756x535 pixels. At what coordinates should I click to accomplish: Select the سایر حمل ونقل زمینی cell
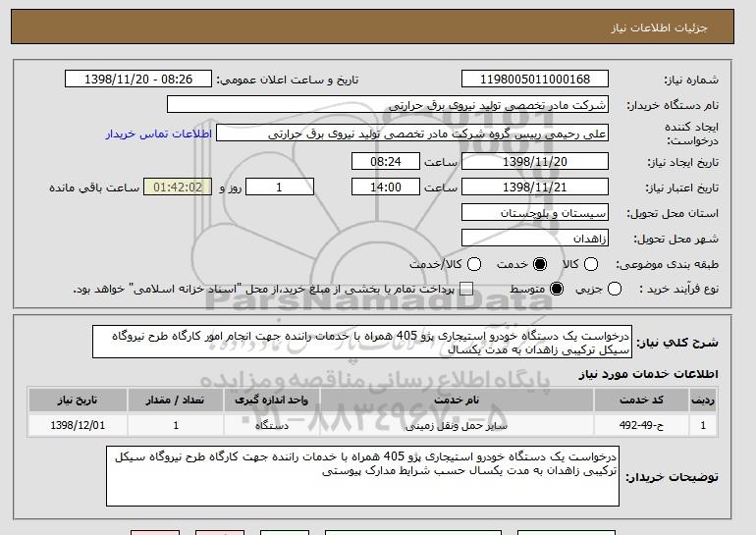click(457, 425)
